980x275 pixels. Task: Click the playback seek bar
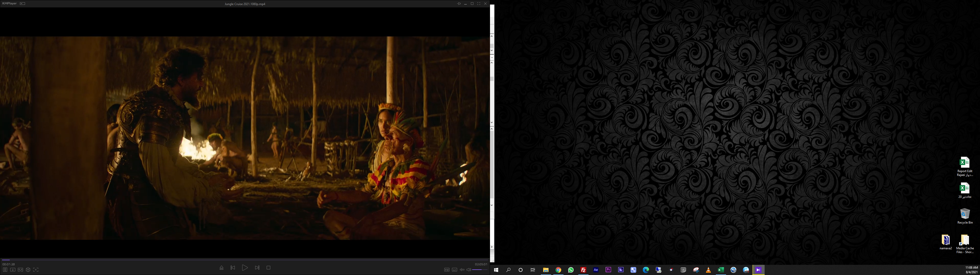[x=243, y=260]
